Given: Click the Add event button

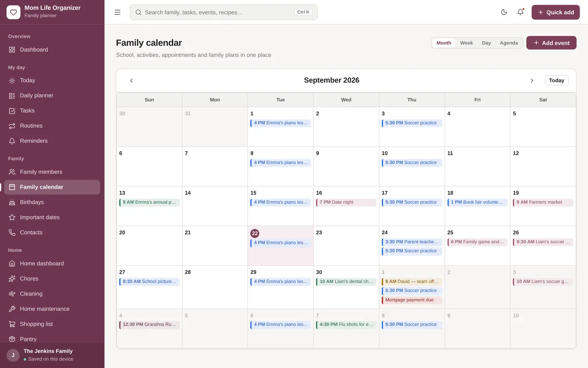Looking at the screenshot, I should click(x=551, y=43).
